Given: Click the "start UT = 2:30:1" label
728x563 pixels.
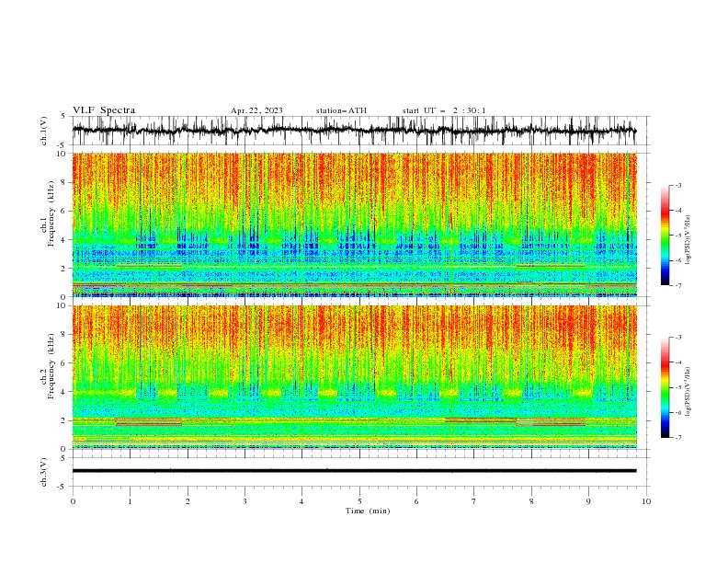Looking at the screenshot, I should [x=444, y=110].
